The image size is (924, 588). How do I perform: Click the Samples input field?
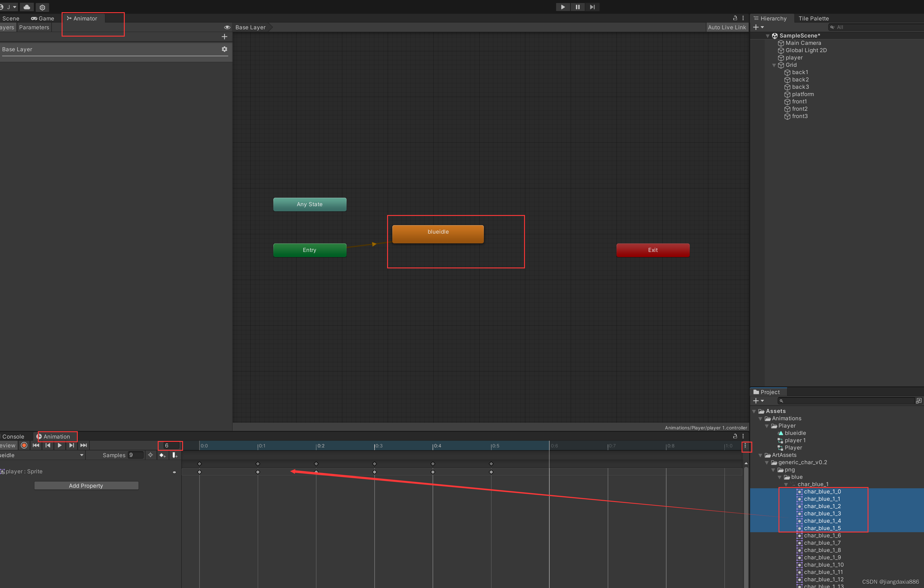tap(135, 455)
